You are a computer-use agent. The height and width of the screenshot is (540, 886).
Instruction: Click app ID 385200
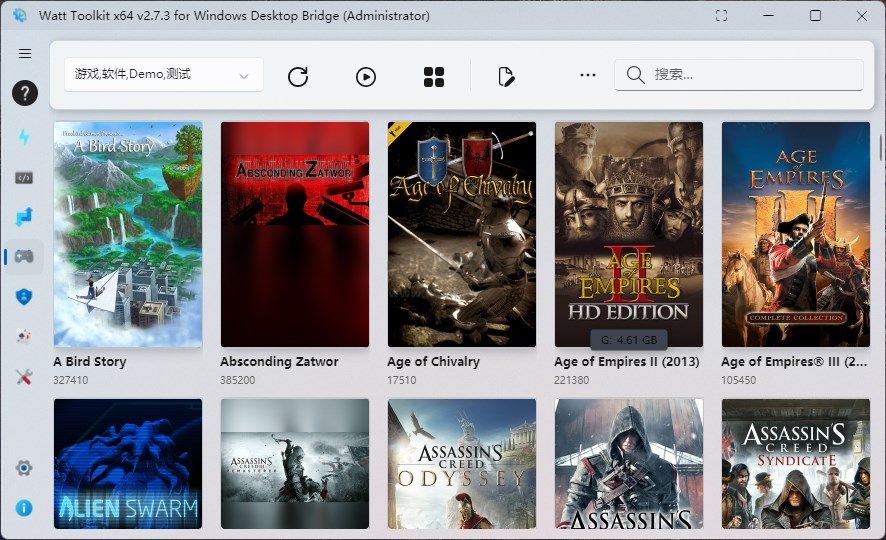pos(238,380)
